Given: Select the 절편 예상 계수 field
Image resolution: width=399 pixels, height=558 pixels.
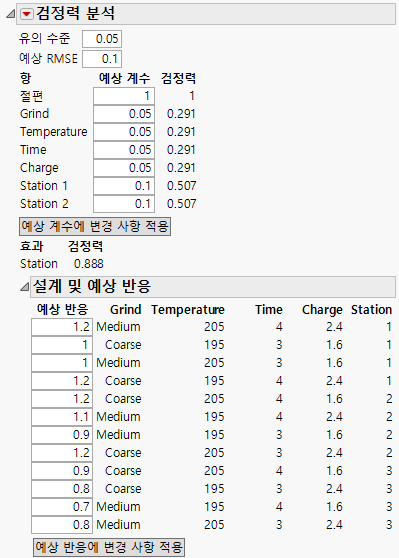Looking at the screenshot, I should point(124,96).
